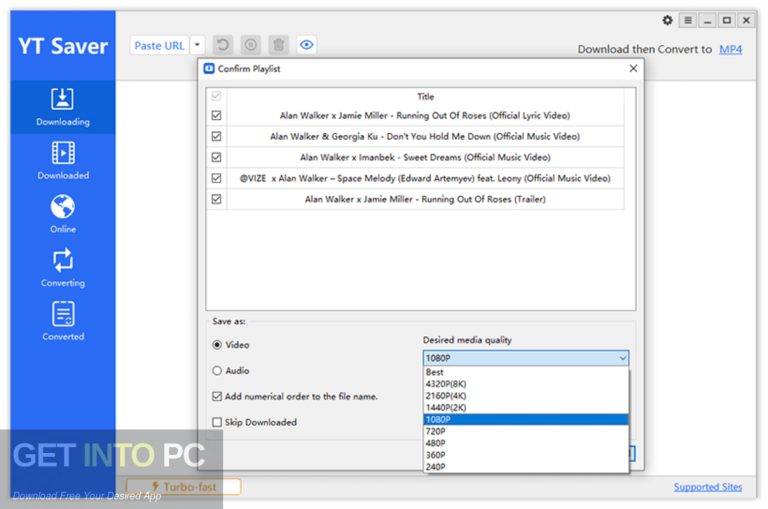Open the Supported Sites link
This screenshot has width=768, height=509.
pyautogui.click(x=707, y=486)
